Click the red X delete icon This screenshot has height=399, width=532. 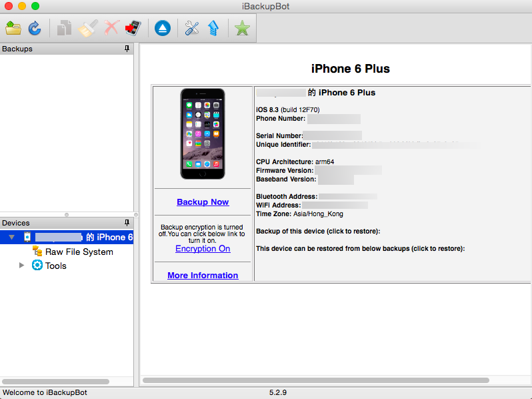click(111, 28)
